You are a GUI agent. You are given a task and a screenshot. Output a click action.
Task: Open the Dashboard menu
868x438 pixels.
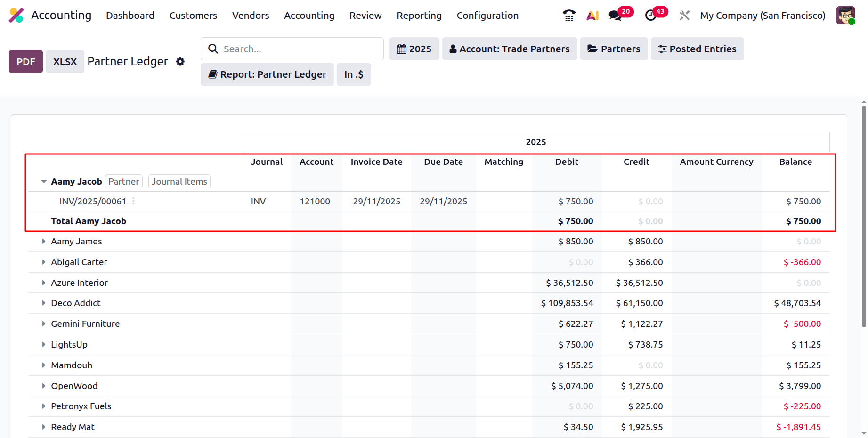point(130,16)
